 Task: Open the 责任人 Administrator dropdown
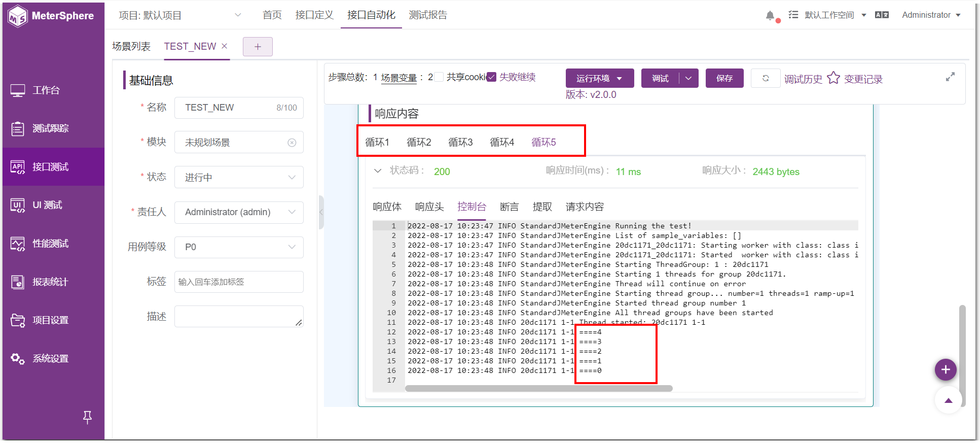(239, 212)
